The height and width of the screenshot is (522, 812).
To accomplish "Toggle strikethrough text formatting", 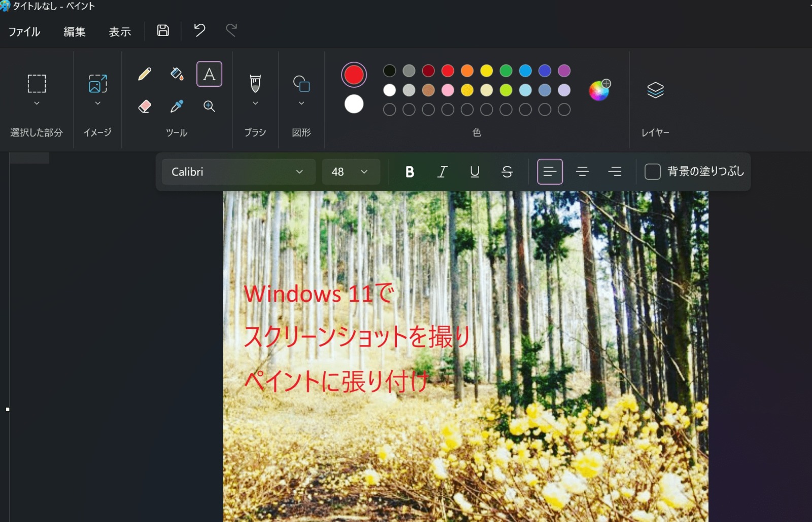I will (x=507, y=172).
